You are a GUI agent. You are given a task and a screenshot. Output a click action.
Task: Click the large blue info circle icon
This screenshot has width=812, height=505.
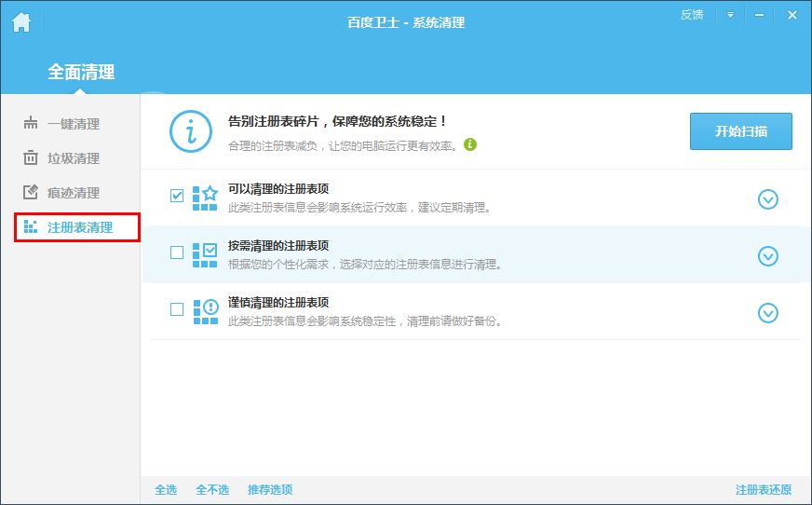(191, 131)
